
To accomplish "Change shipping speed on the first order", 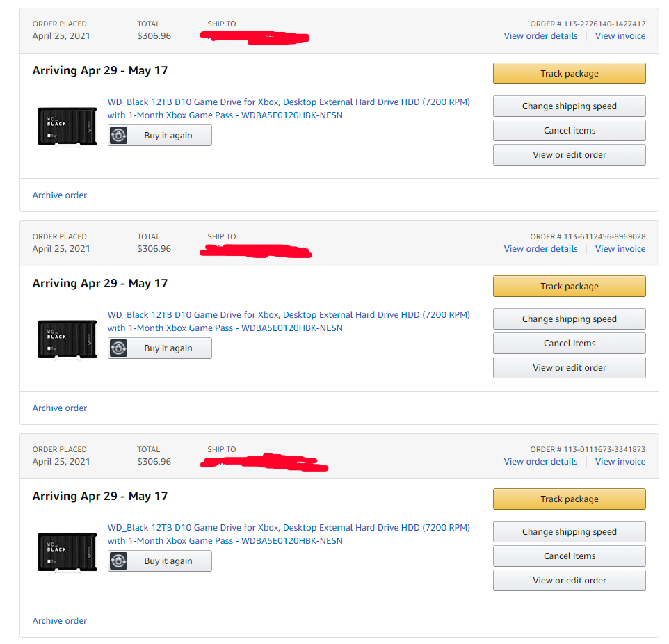I will coord(569,106).
